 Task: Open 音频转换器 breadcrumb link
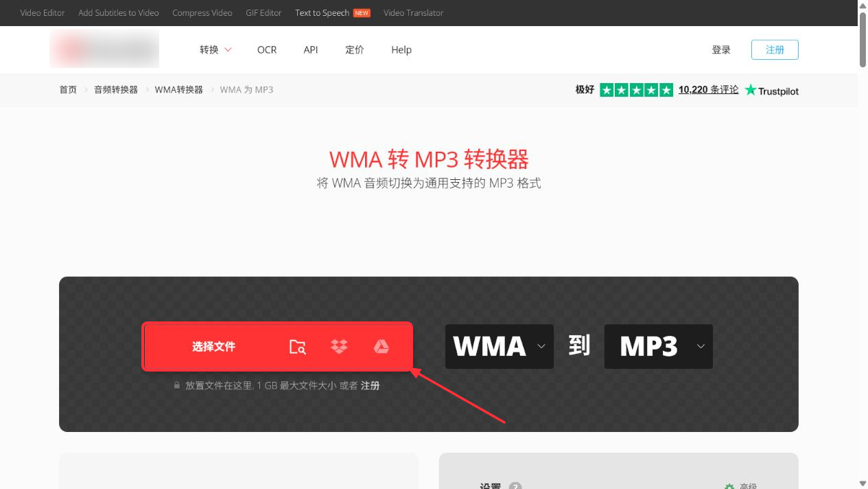(116, 90)
